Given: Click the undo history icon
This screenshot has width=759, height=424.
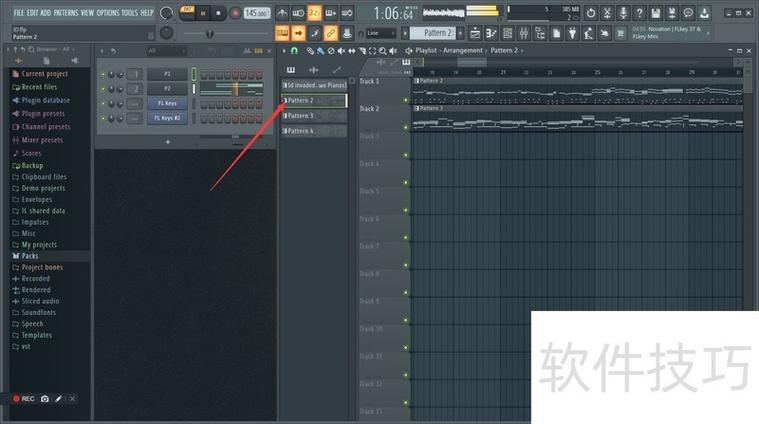Looking at the screenshot, I should point(591,13).
